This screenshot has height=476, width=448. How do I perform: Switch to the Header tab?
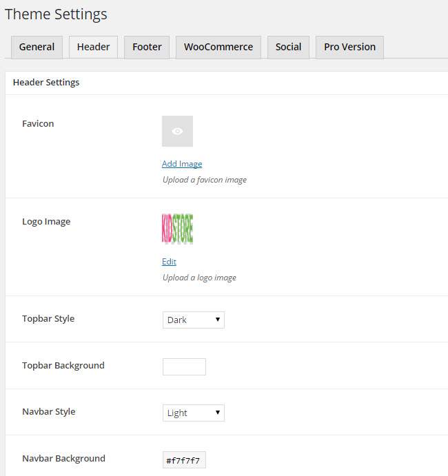[x=93, y=47]
